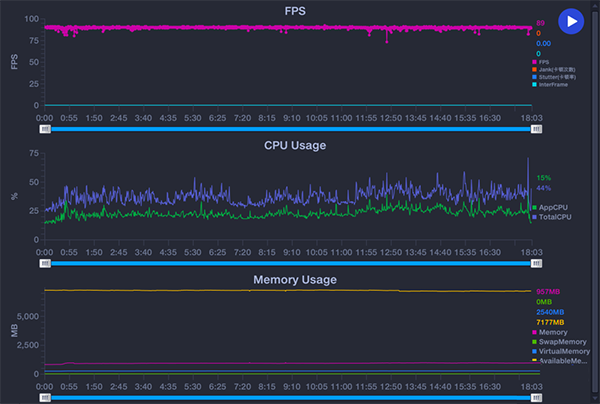Click the CPU Usage right range handle
600x404 pixels.
click(536, 264)
